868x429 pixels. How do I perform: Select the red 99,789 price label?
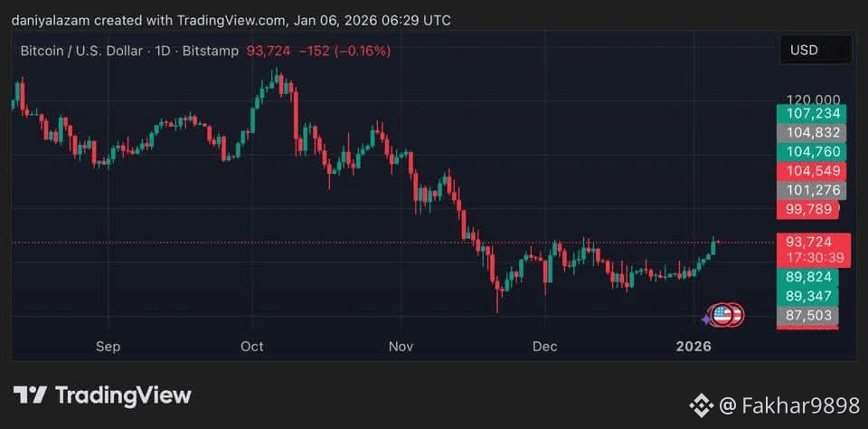pos(808,209)
